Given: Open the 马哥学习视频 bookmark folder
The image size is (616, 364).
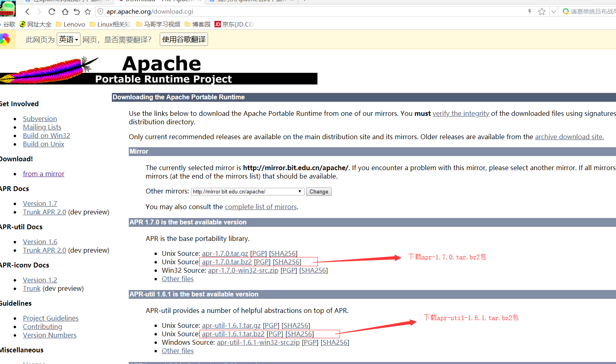Looking at the screenshot, I should (x=158, y=24).
